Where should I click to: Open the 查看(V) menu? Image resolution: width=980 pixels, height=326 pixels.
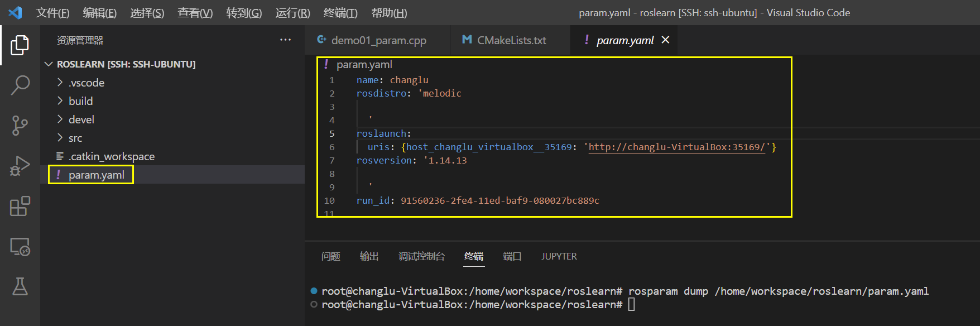tap(195, 13)
